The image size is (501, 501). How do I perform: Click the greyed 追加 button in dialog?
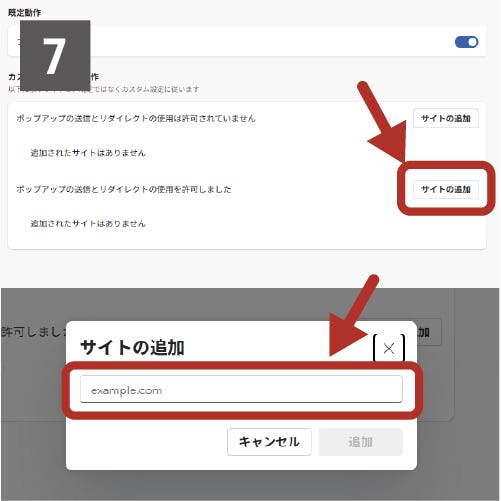(361, 442)
